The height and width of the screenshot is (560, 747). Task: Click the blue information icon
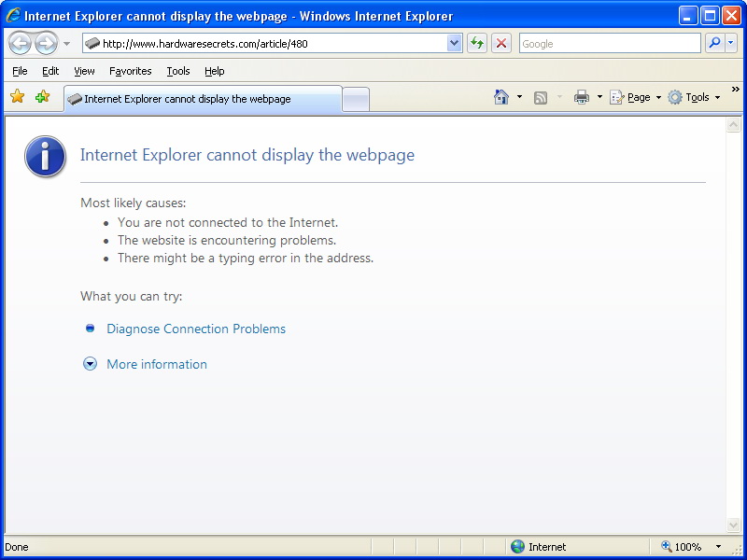(45, 157)
